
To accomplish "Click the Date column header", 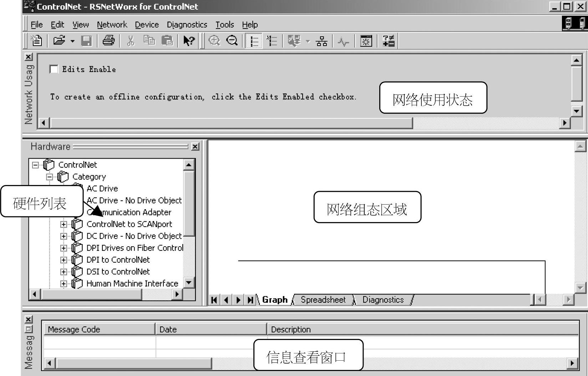I will pos(211,329).
